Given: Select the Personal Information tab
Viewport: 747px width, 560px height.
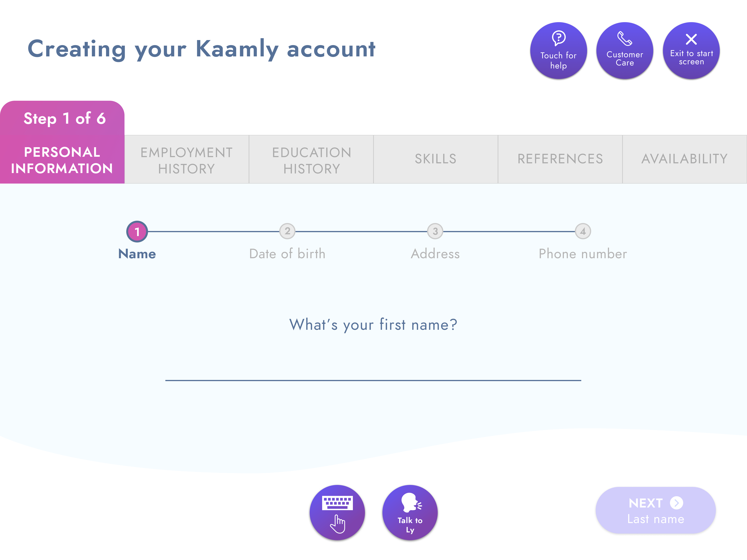Looking at the screenshot, I should pyautogui.click(x=62, y=142).
